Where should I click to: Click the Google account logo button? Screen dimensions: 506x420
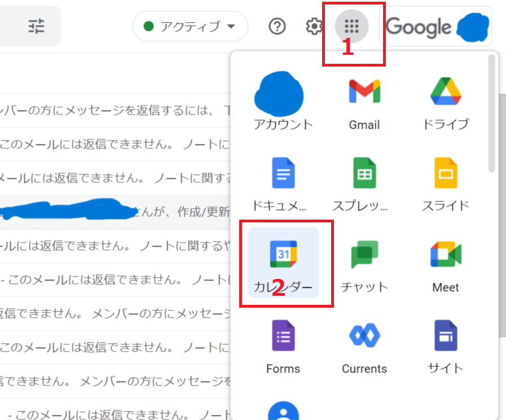[435, 27]
